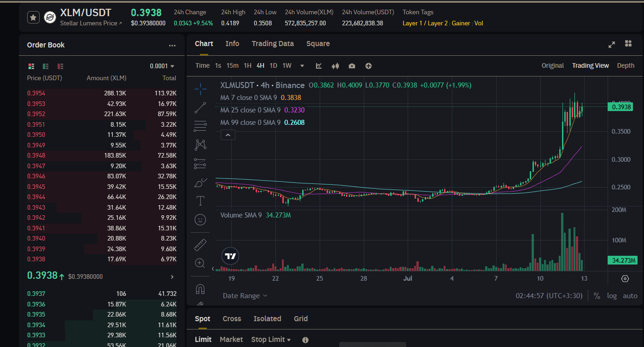The image size is (644, 347).
Task: Select the 1H time interval
Action: pos(247,65)
